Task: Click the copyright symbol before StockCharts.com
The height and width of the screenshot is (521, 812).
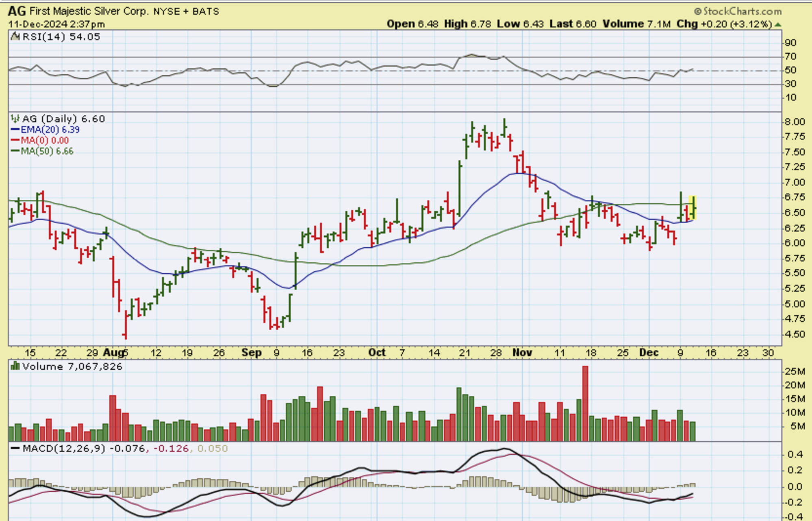Action: [x=698, y=11]
